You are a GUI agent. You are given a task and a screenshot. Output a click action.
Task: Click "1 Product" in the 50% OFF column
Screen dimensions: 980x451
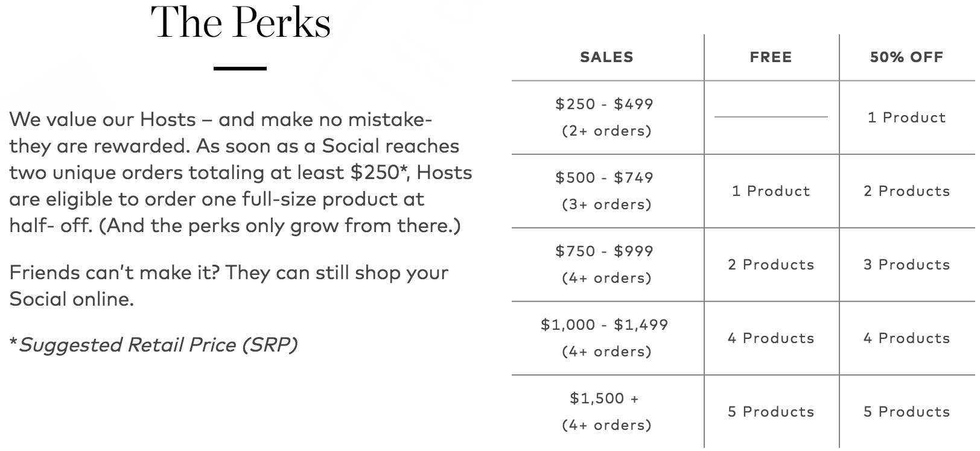[x=906, y=118]
